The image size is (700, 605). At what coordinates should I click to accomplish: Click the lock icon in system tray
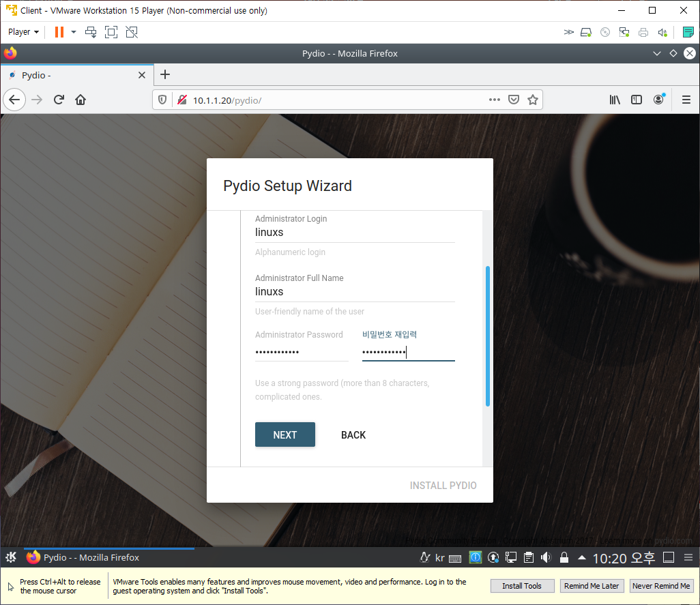(564, 557)
